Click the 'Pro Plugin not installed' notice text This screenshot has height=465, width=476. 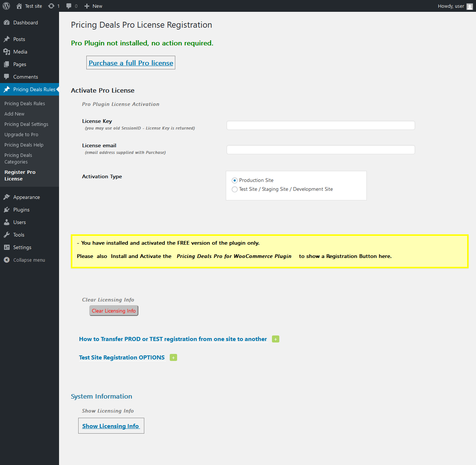(142, 43)
